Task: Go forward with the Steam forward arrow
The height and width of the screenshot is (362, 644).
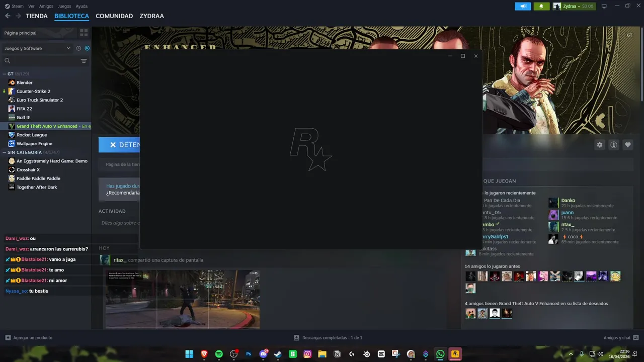Action: click(x=18, y=16)
